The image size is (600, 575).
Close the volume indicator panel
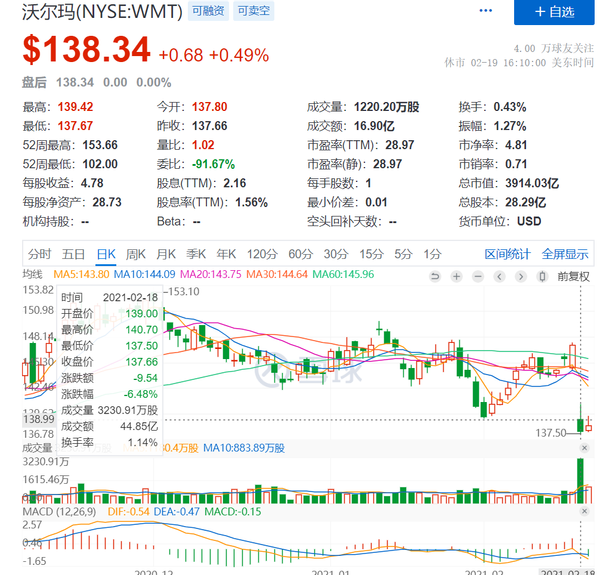pyautogui.click(x=584, y=448)
